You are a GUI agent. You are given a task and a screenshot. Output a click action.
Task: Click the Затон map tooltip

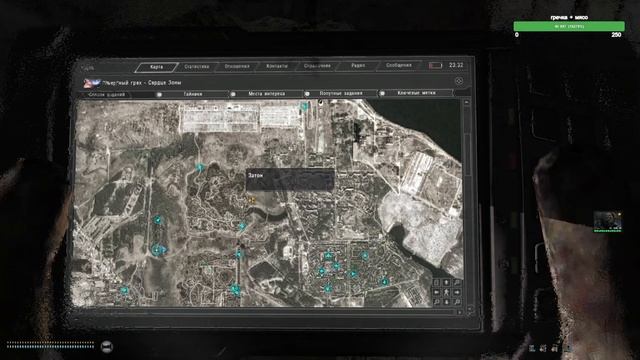290,180
